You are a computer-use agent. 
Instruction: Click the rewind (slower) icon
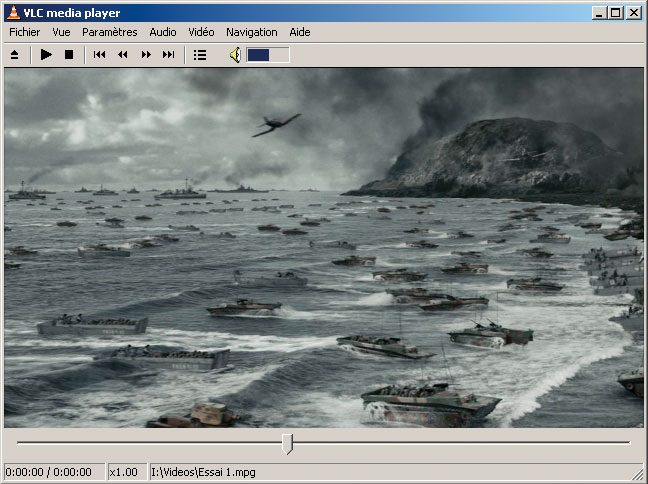point(122,55)
